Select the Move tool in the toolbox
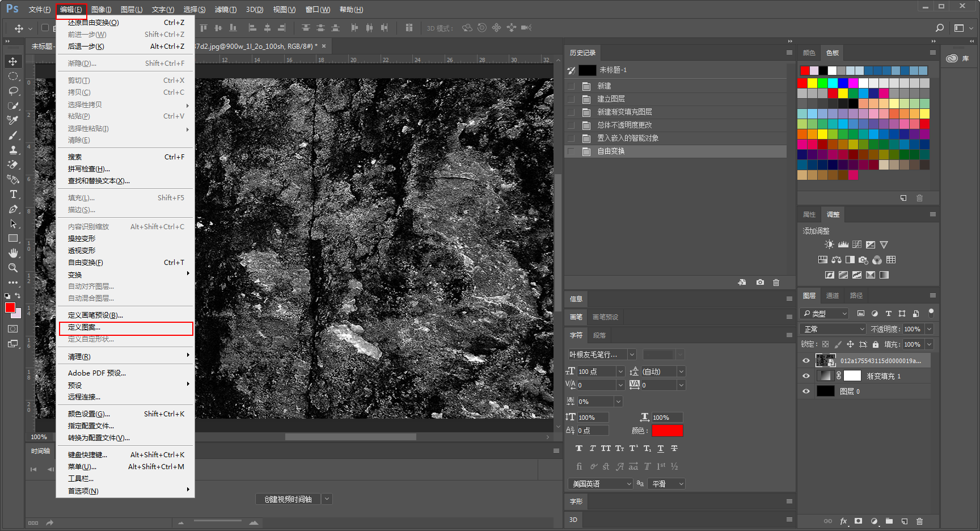The width and height of the screenshot is (980, 531). [13, 61]
